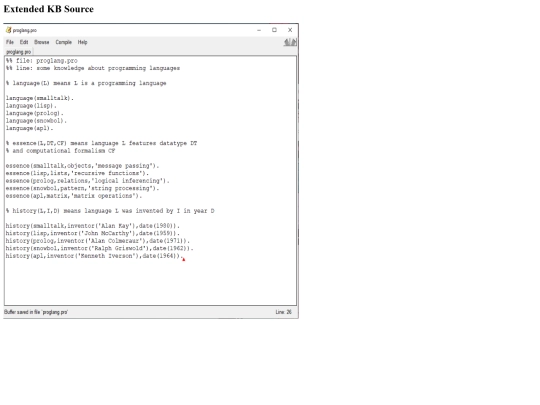Maximize the proglang.pro window

click(274, 30)
